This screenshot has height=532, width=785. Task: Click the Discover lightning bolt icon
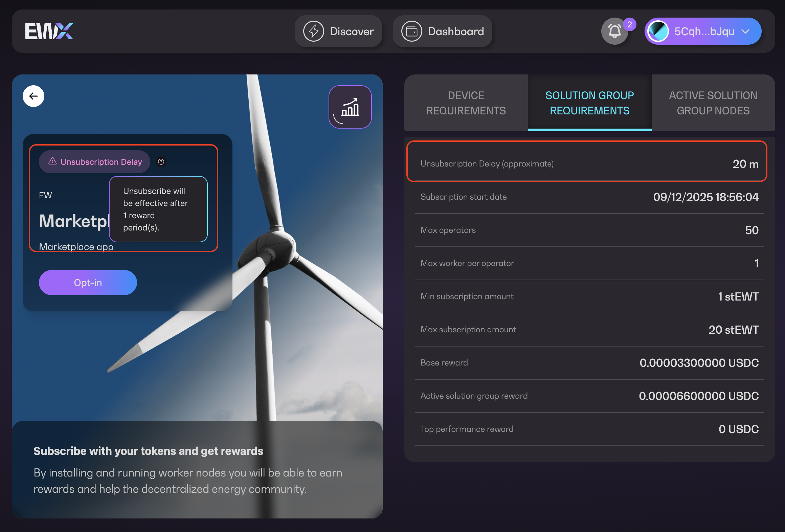tap(313, 31)
